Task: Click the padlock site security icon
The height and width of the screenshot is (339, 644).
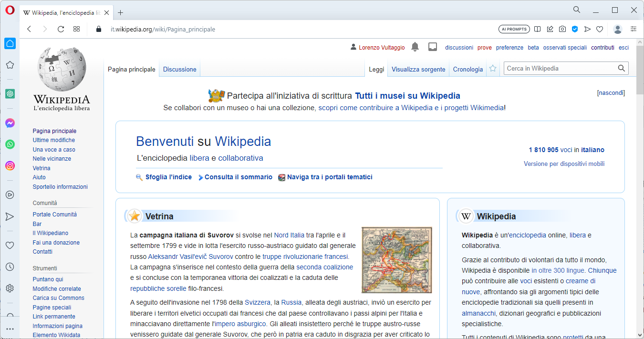Action: tap(99, 29)
